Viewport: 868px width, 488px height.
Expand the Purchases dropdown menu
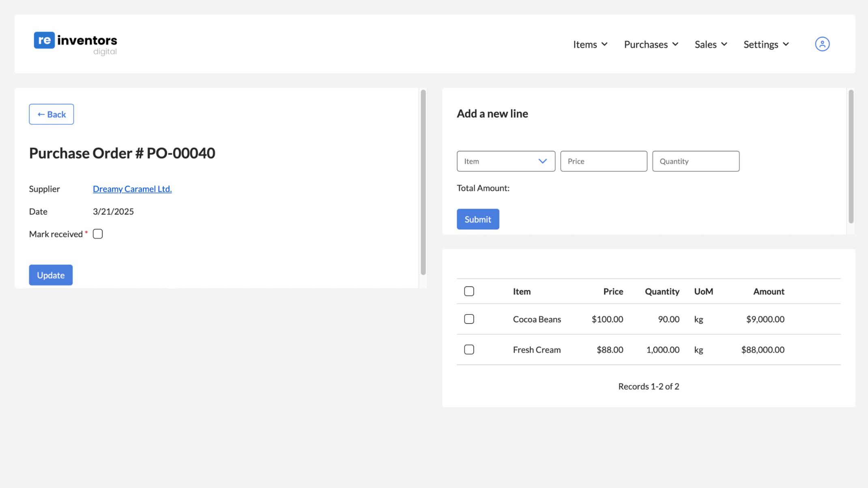(x=651, y=44)
